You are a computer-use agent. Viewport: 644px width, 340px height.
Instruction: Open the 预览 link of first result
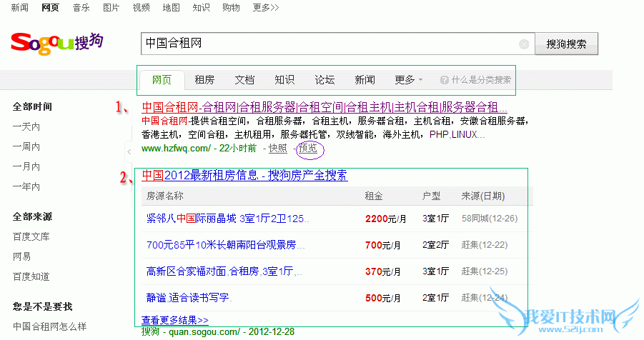pos(308,149)
